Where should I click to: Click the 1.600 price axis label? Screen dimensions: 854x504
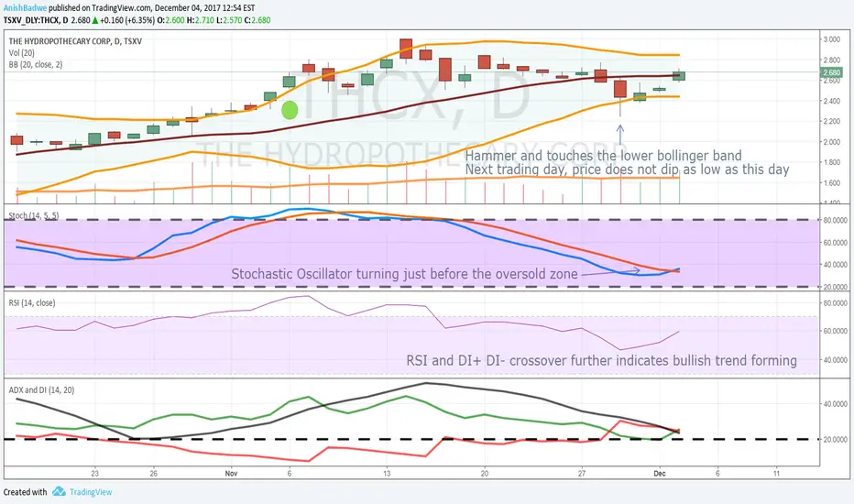pyautogui.click(x=831, y=182)
